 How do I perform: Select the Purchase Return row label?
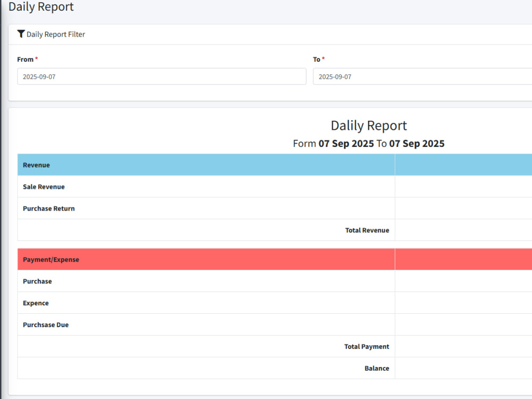[49, 209]
